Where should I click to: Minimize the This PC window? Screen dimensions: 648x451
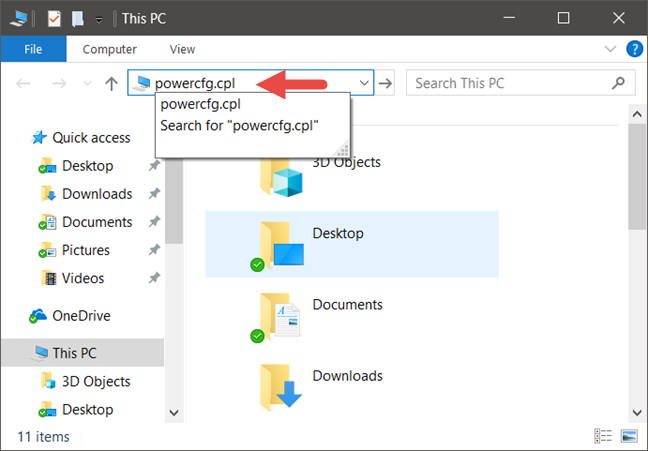(x=509, y=18)
